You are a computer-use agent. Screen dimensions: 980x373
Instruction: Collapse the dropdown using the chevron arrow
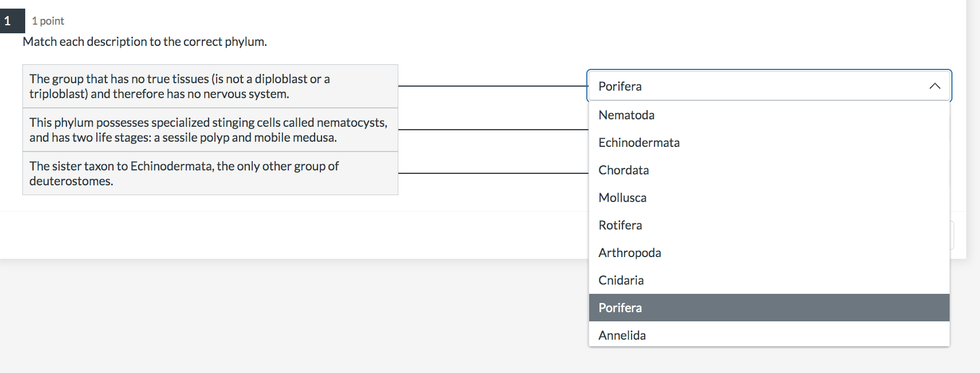pyautogui.click(x=935, y=86)
